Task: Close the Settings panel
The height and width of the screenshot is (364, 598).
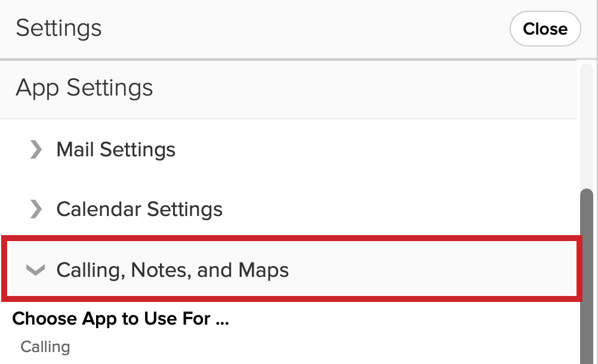Action: point(545,29)
